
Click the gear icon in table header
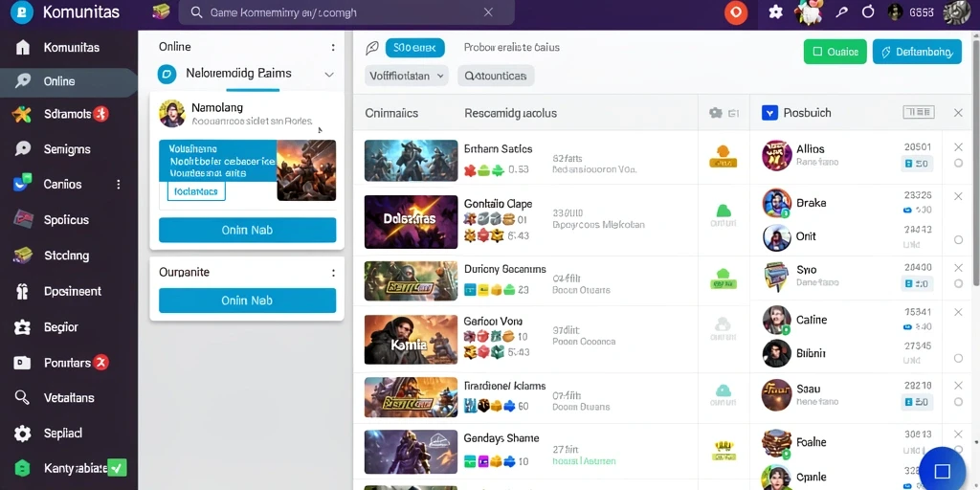pos(716,113)
